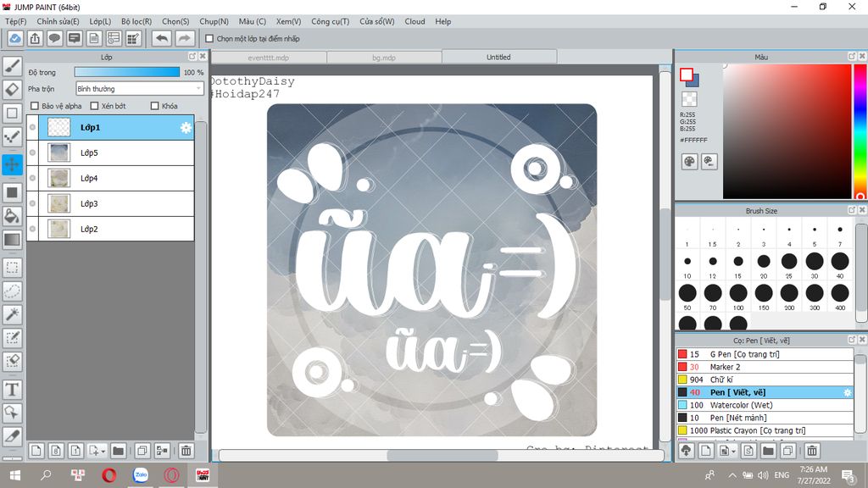Click the Lớp5 layer thumbnail
Image resolution: width=868 pixels, height=488 pixels.
58,152
